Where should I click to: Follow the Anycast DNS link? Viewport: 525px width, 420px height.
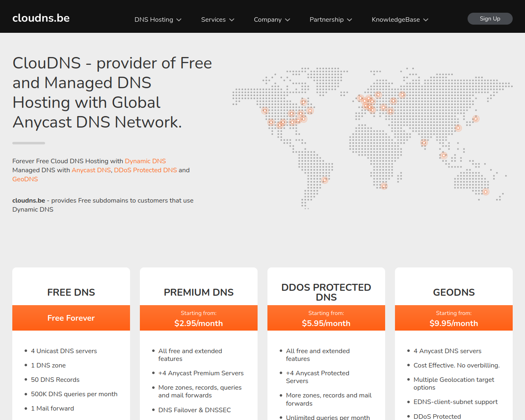click(91, 170)
